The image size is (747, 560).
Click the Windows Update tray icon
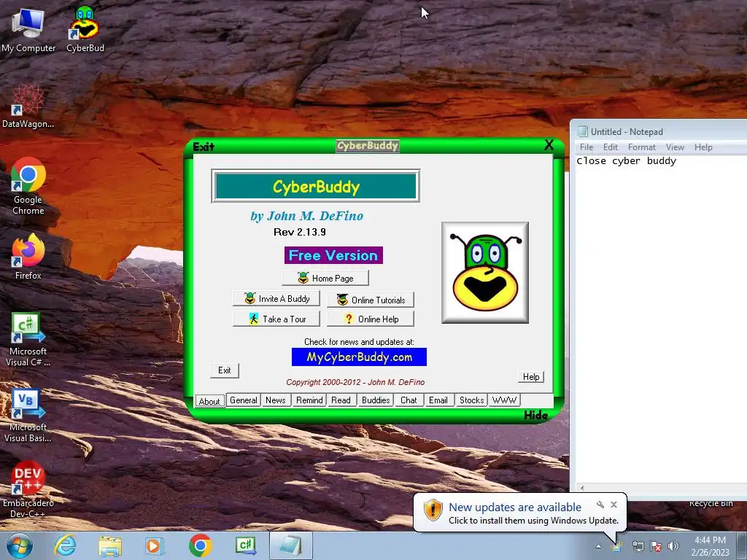pos(616,546)
